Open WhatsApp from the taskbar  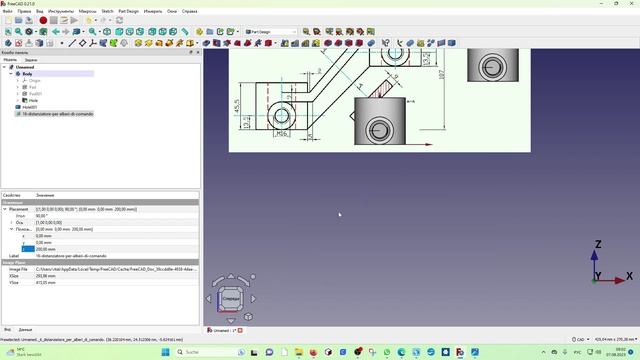pos(387,352)
